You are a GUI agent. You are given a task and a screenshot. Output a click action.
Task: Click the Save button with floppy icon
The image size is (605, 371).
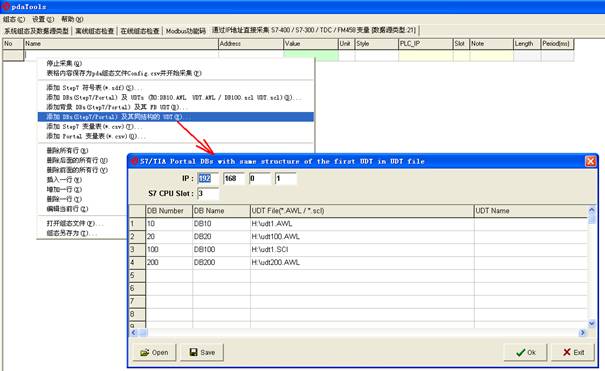pos(202,352)
